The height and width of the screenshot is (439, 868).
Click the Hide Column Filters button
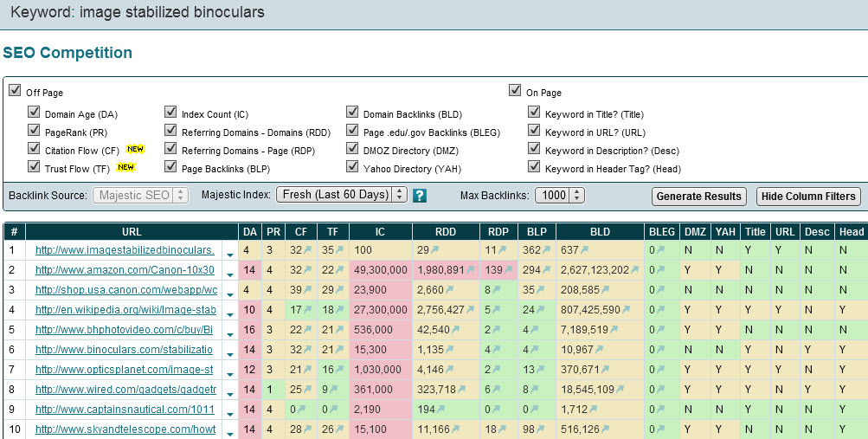pos(808,196)
